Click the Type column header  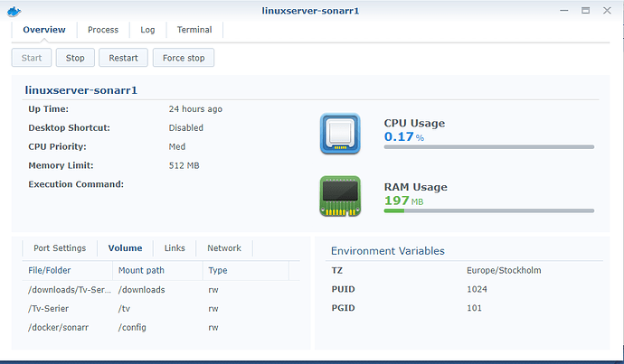click(246, 271)
